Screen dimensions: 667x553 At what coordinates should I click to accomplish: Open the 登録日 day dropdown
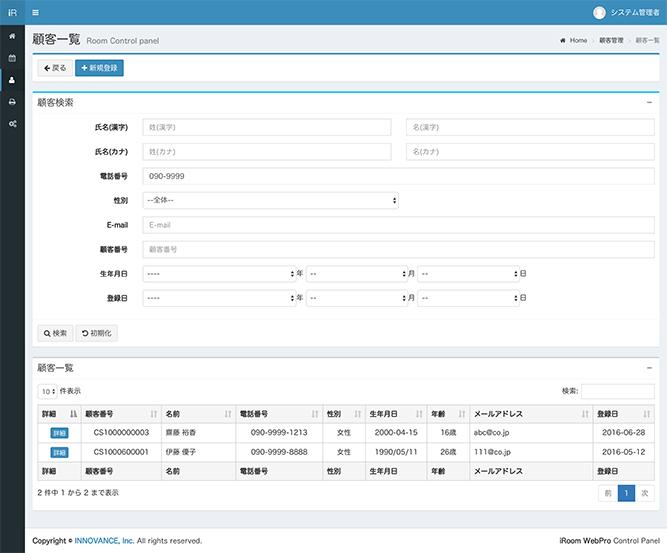[x=468, y=298]
